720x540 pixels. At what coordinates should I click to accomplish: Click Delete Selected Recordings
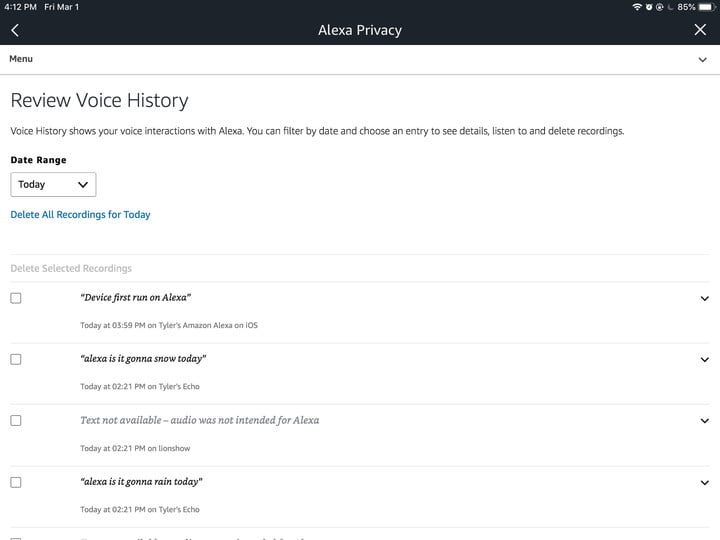[71, 268]
